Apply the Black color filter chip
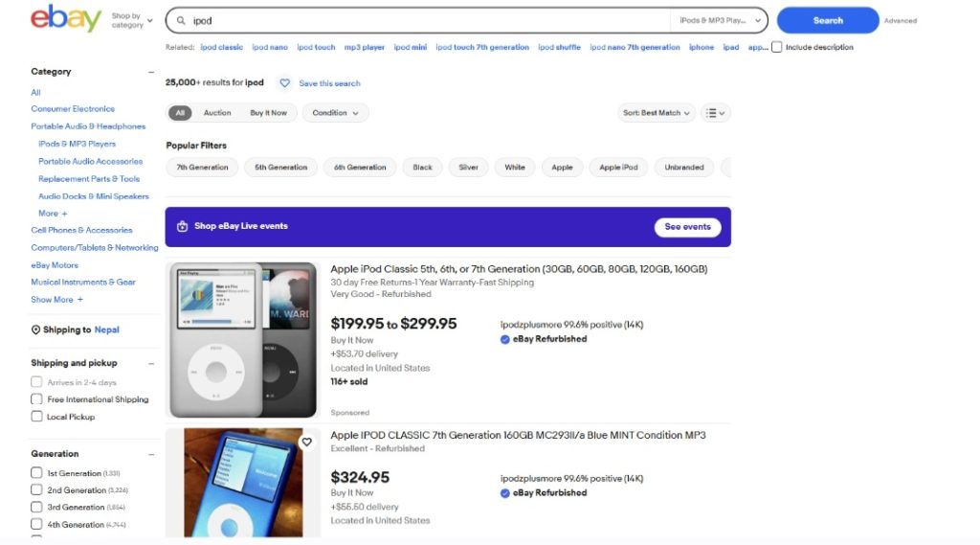This screenshot has width=980, height=545. 422,168
